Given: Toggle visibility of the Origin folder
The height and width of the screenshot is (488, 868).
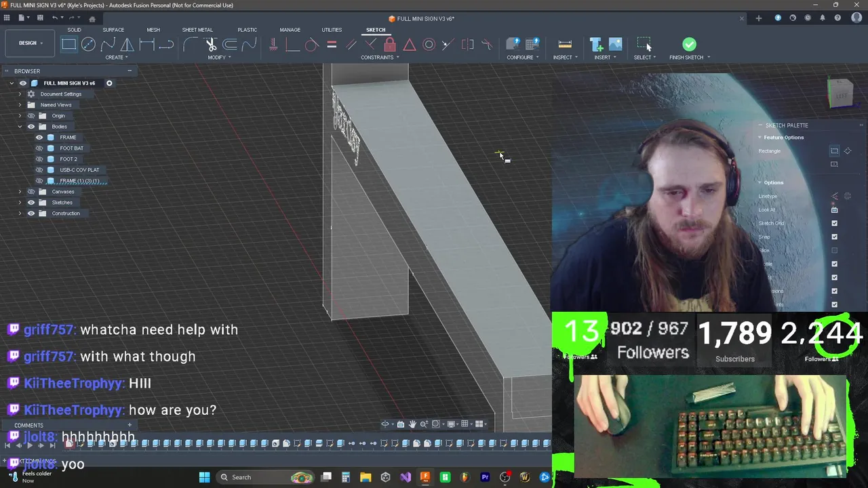Looking at the screenshot, I should (x=31, y=116).
